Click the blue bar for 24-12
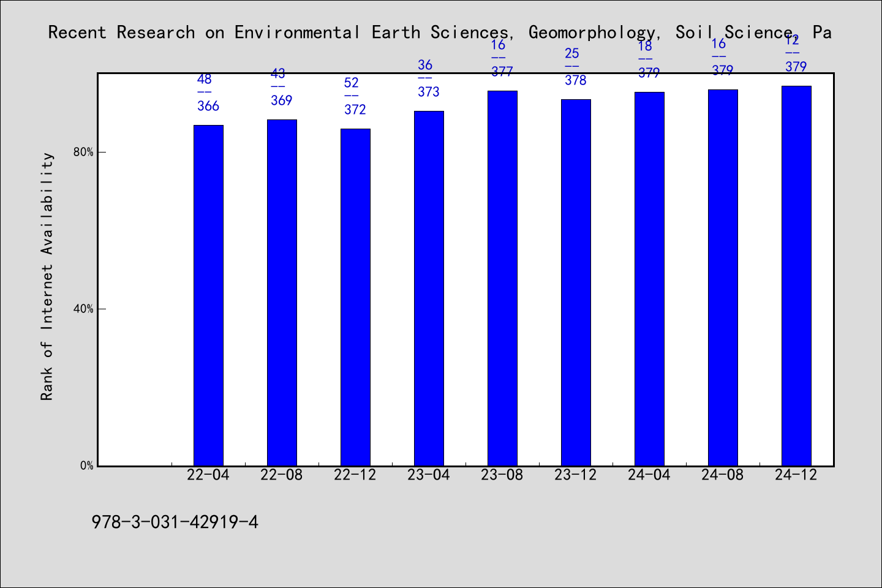 796,276
